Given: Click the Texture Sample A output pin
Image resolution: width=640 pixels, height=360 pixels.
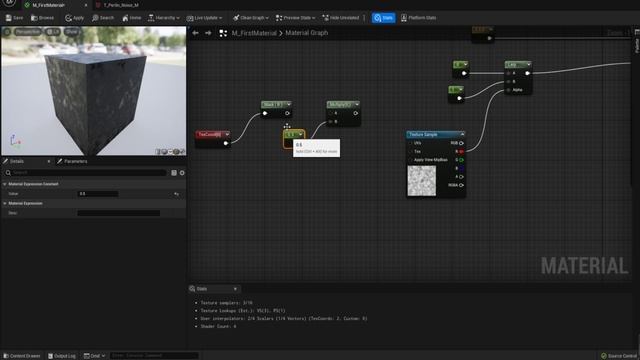Looking at the screenshot, I should [461, 177].
